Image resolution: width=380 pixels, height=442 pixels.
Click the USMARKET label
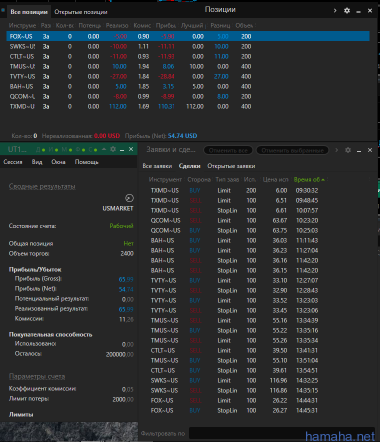click(x=118, y=208)
